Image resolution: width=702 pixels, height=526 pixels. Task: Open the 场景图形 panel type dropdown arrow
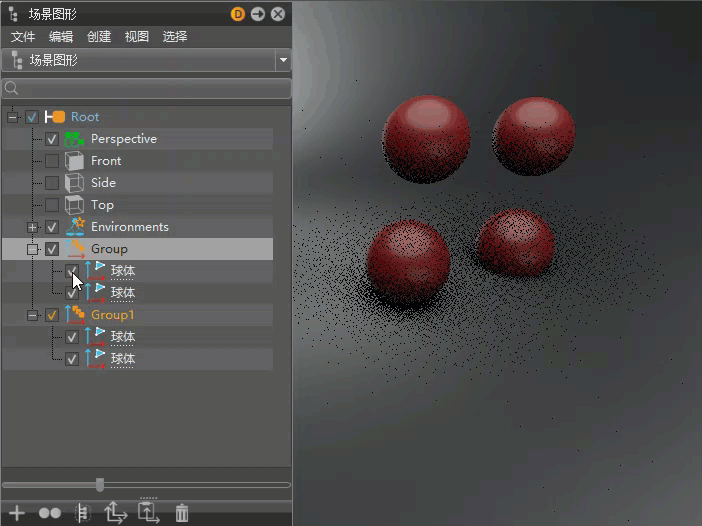(x=283, y=60)
